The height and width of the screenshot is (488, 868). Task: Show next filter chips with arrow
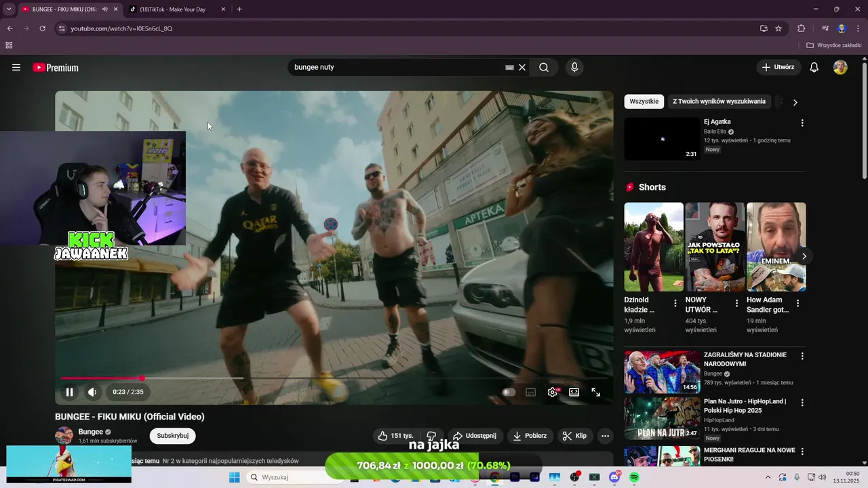[795, 102]
